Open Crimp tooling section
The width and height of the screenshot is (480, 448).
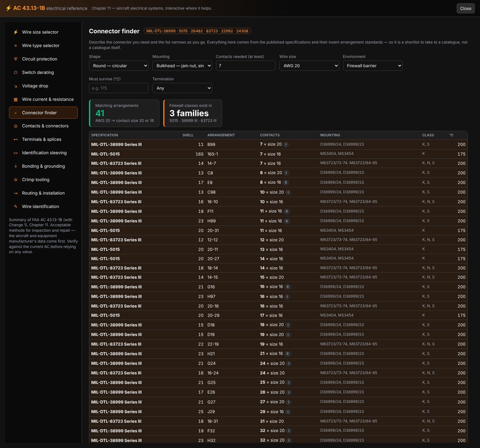point(43,180)
